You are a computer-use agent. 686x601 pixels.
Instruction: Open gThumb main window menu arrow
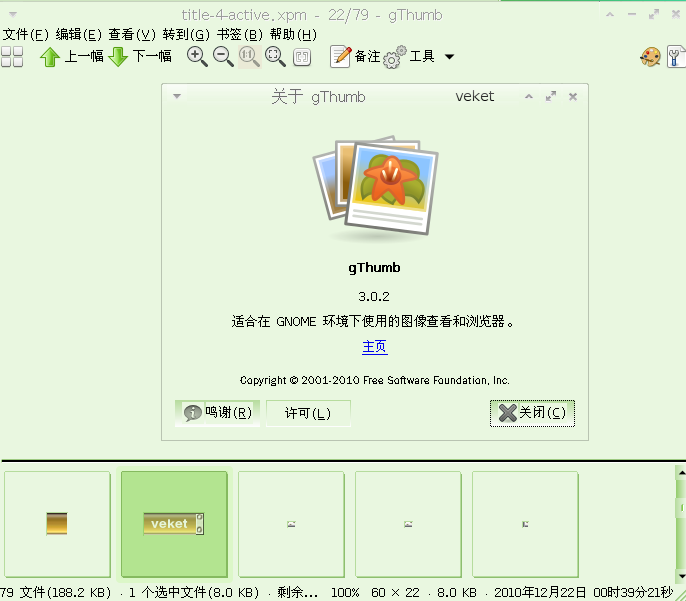click(13, 14)
